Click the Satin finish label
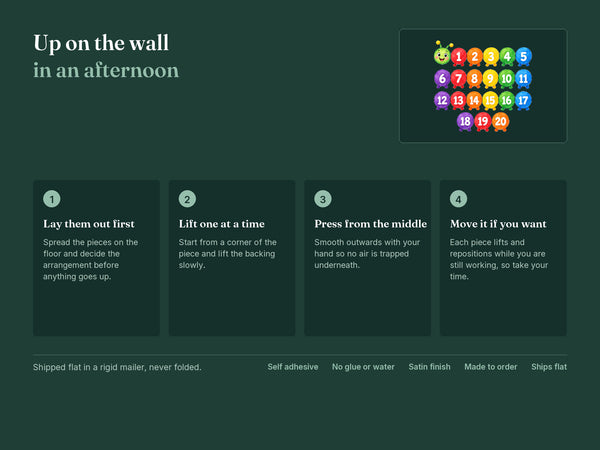 pos(429,367)
